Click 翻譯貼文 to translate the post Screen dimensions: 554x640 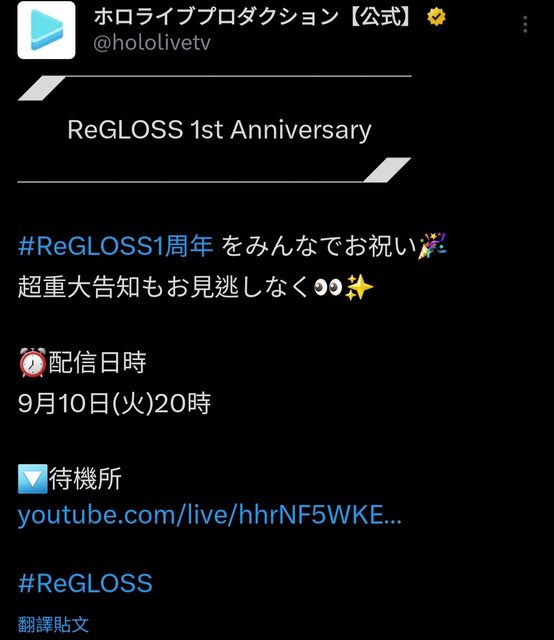53,624
